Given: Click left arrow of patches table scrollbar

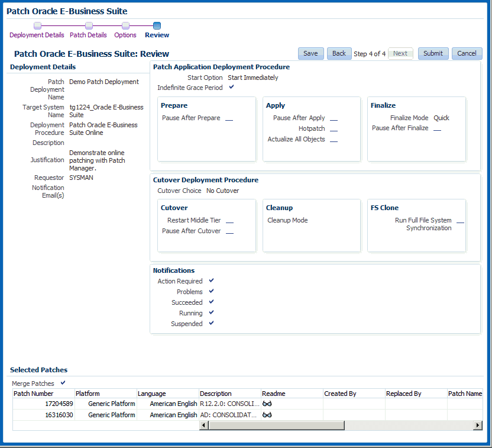Looking at the screenshot, I should pos(203,426).
